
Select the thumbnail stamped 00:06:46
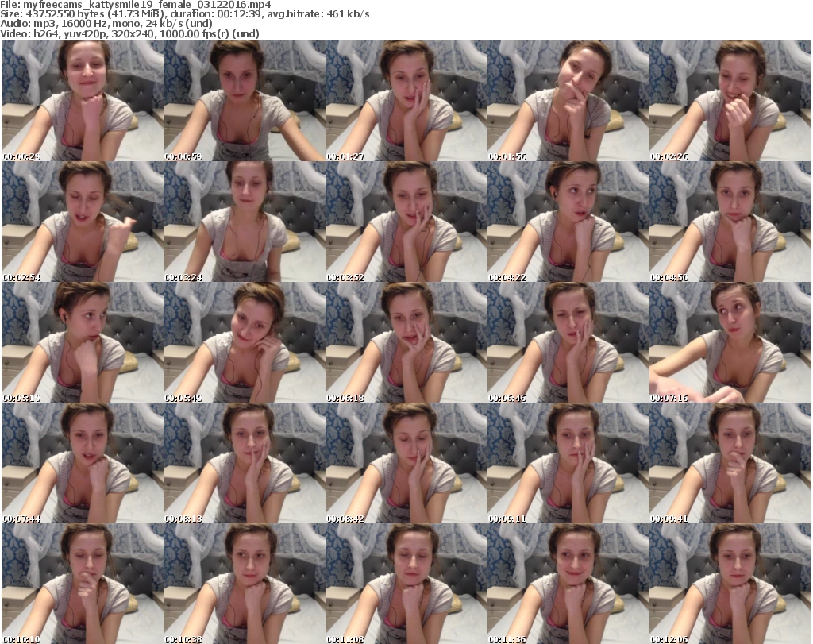tap(568, 342)
